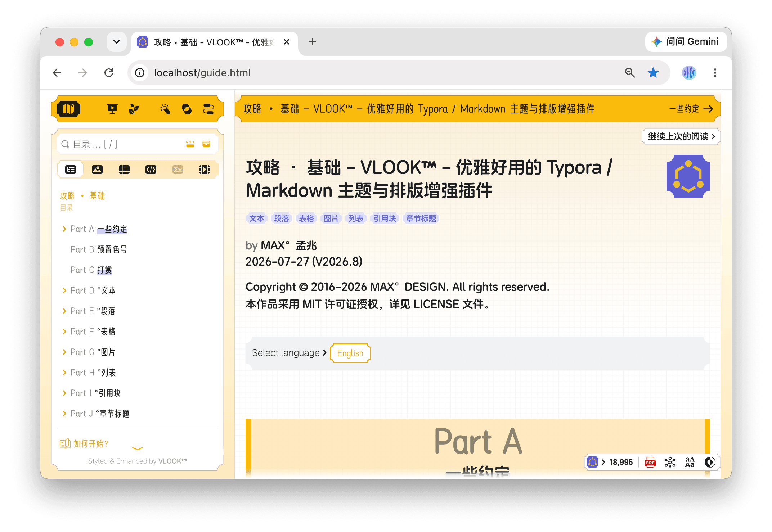Click the search magnifier in the outline box
The image size is (772, 532).
pyautogui.click(x=65, y=144)
